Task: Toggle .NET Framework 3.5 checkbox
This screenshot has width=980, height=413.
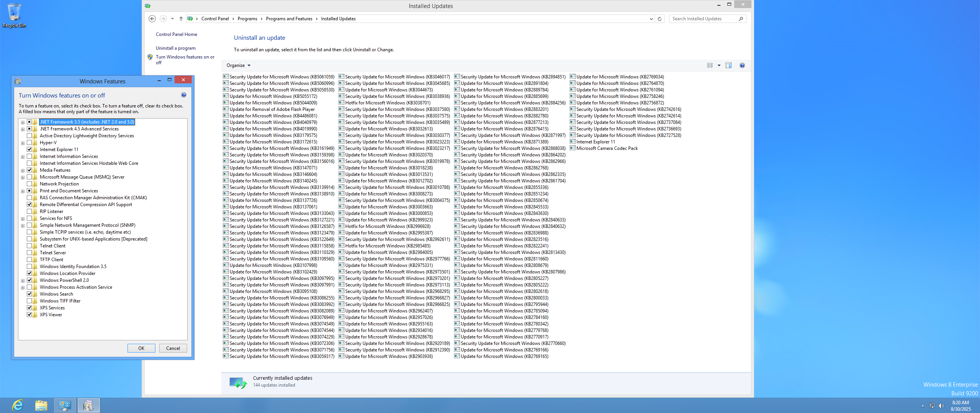Action: [29, 122]
